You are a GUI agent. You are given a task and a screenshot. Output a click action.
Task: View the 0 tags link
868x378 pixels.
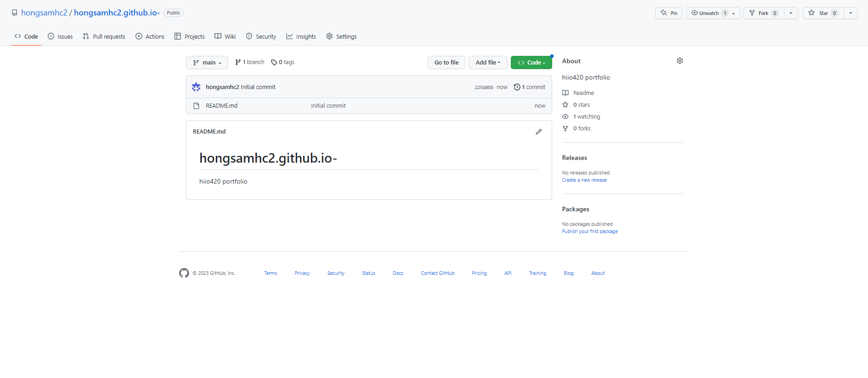(x=283, y=62)
